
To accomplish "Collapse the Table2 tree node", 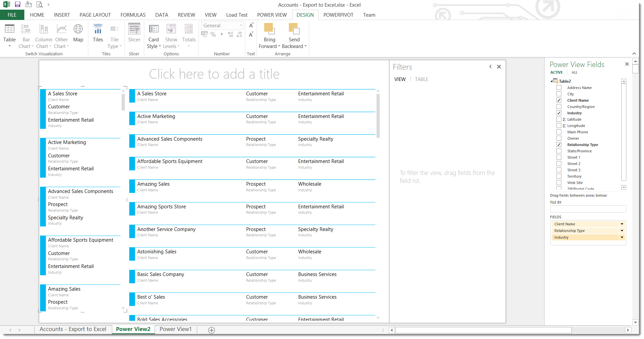I will [552, 81].
